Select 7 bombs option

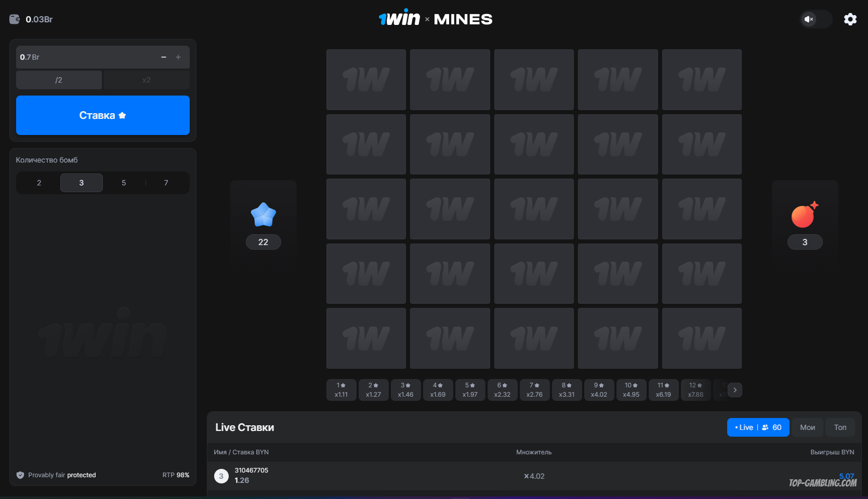pos(166,183)
